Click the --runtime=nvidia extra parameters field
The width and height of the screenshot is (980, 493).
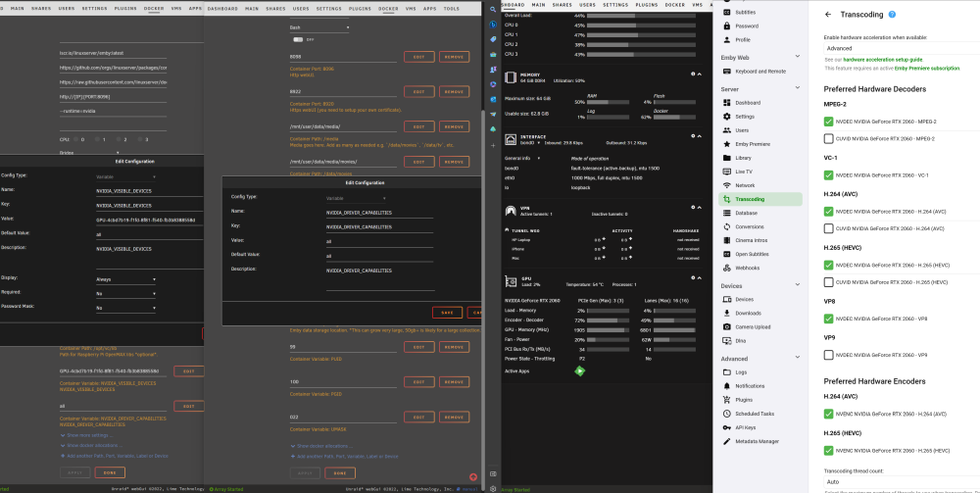click(113, 111)
